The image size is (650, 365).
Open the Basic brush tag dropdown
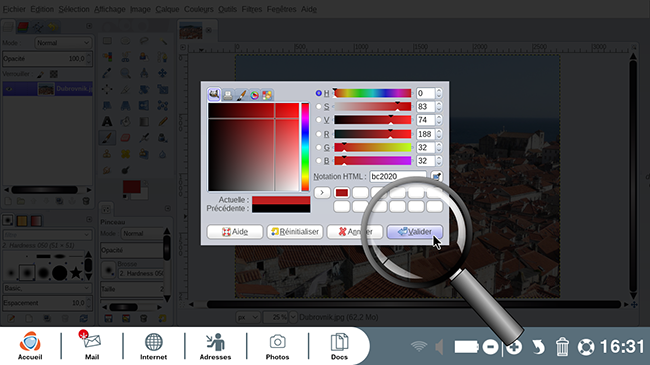tap(46, 288)
